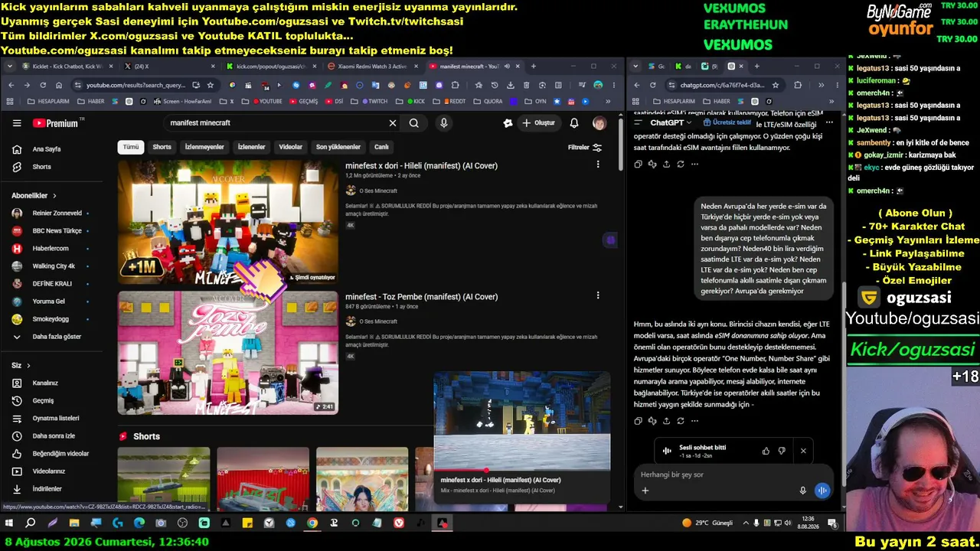Dismiss the 'Sesli sohbet bitti' notice
This screenshot has height=551, width=980.
click(x=803, y=451)
